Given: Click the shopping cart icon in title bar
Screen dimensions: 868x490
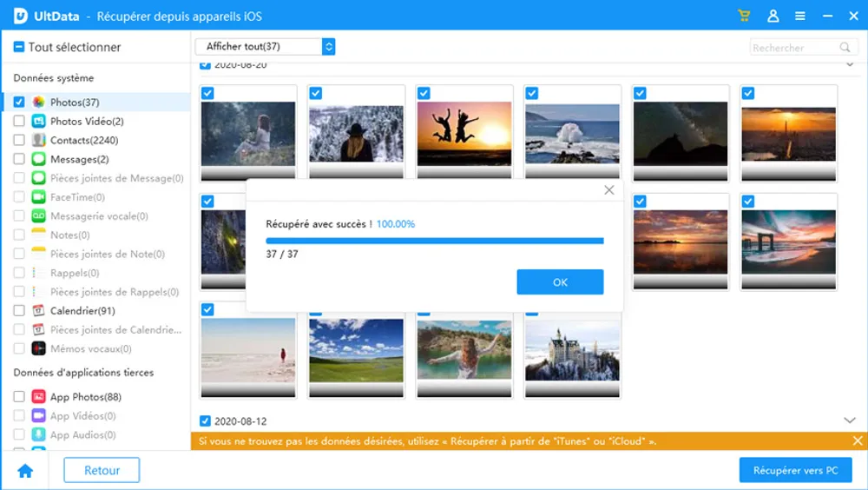Looking at the screenshot, I should [x=744, y=16].
